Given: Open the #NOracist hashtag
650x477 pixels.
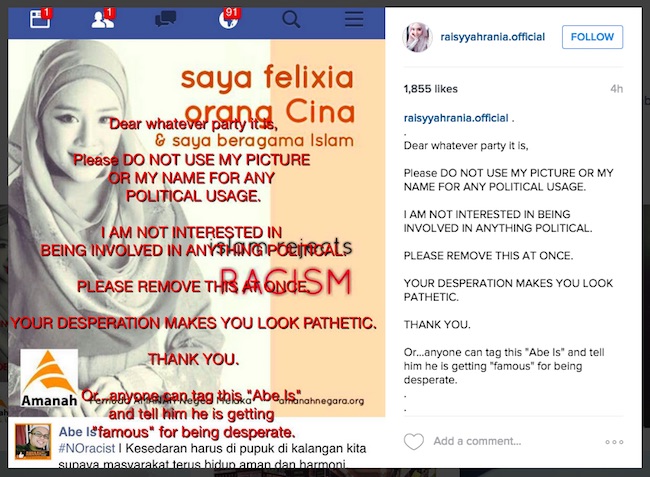Looking at the screenshot, I should pyautogui.click(x=87, y=448).
